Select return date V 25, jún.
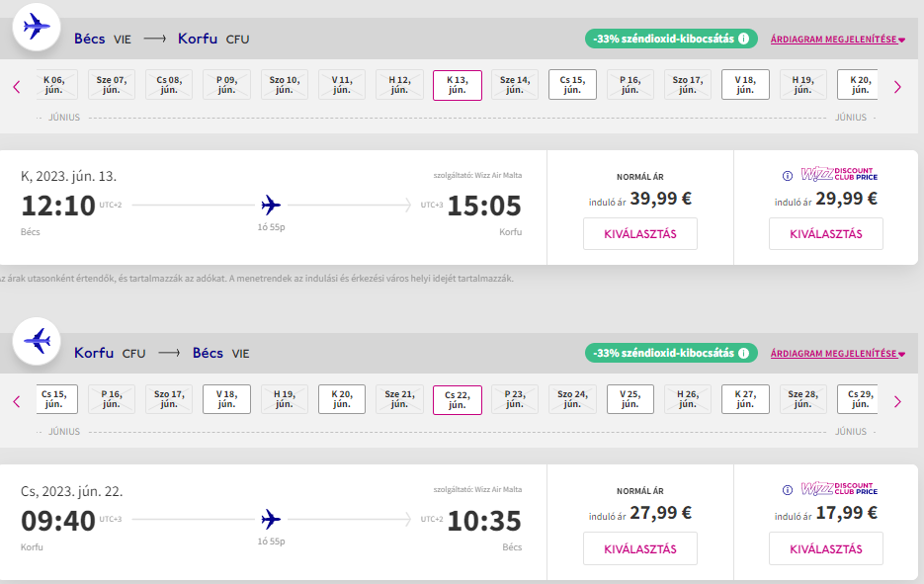 coord(630,399)
